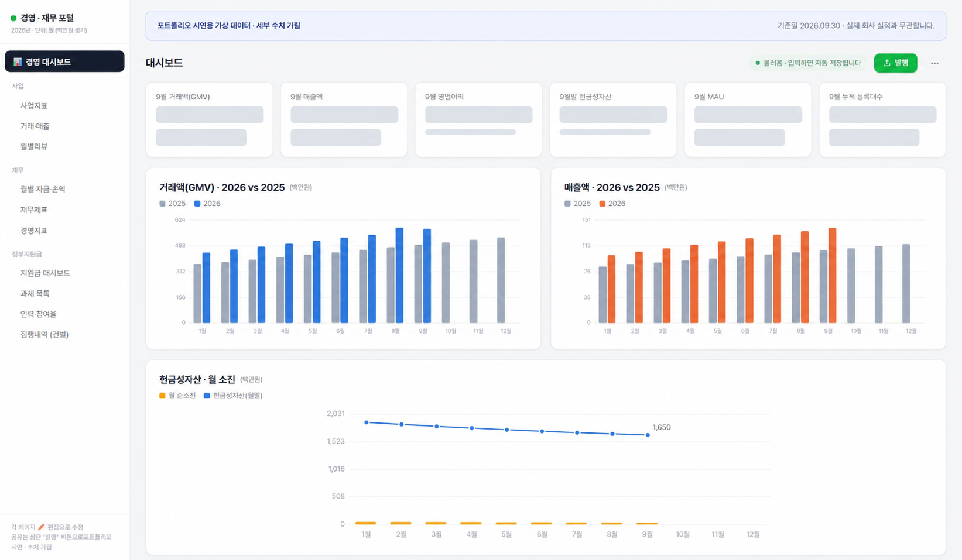The height and width of the screenshot is (560, 962).
Task: Click the 9월 누적 등록대수 card
Action: click(x=882, y=120)
